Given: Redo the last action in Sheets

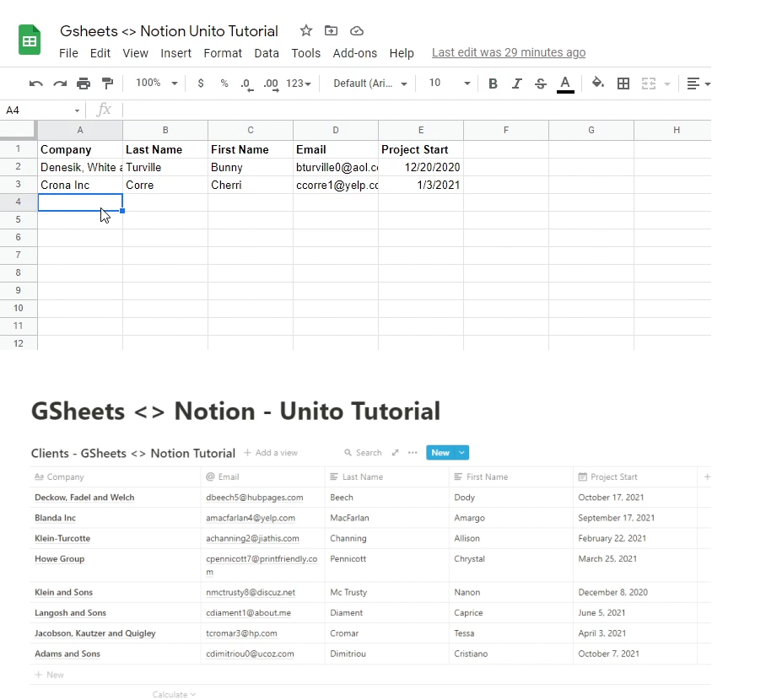Looking at the screenshot, I should (60, 83).
